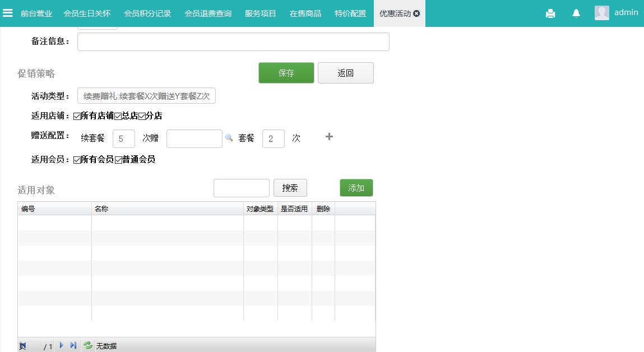Click the printer icon in header
644x352 pixels.
click(550, 13)
